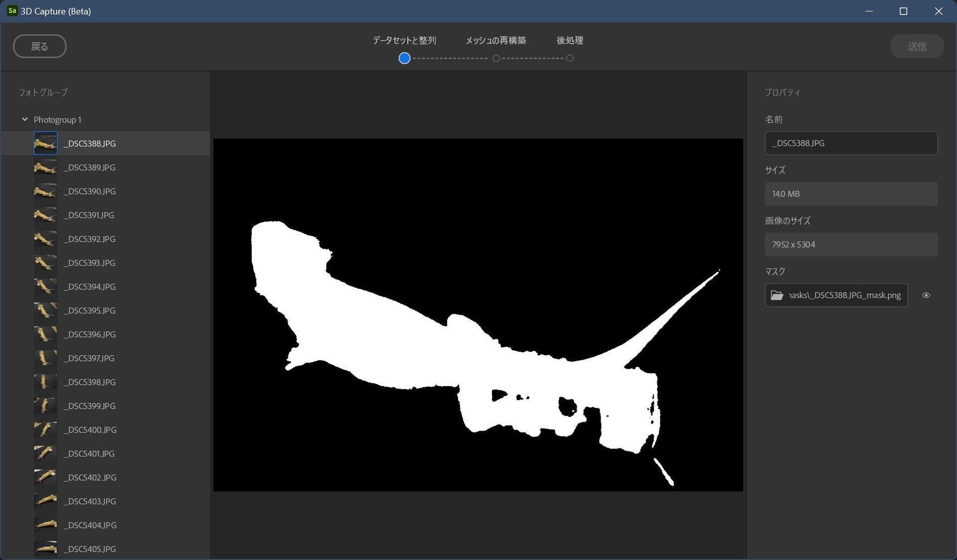Viewport: 957px width, 560px height.
Task: Click the mask preview image
Action: [x=478, y=315]
